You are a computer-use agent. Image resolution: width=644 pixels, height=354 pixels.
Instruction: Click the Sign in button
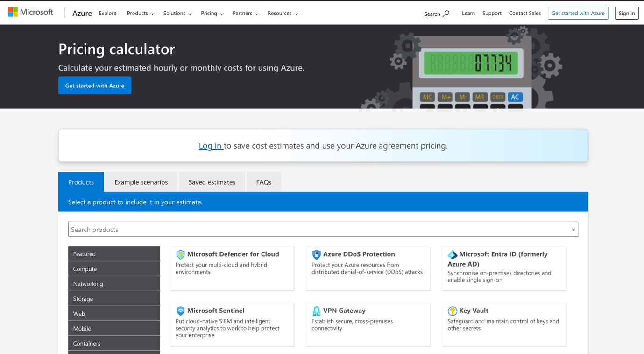(x=627, y=13)
